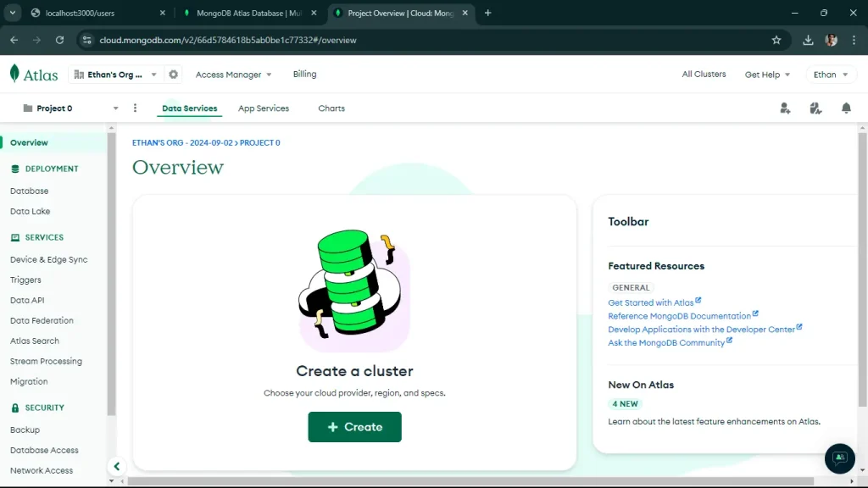Select Triggers in the Services sidebar
This screenshot has width=868, height=488.
click(25, 280)
